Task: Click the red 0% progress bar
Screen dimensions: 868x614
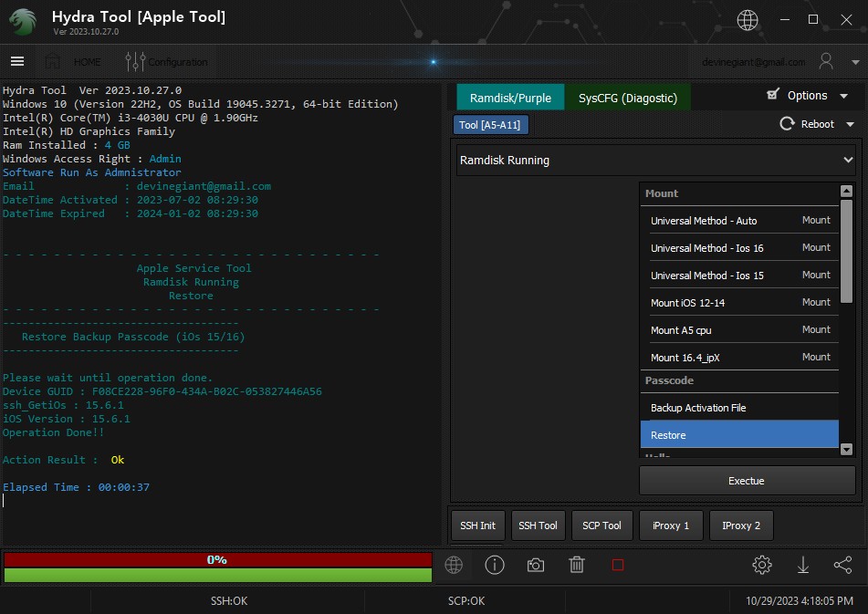Action: pos(217,560)
